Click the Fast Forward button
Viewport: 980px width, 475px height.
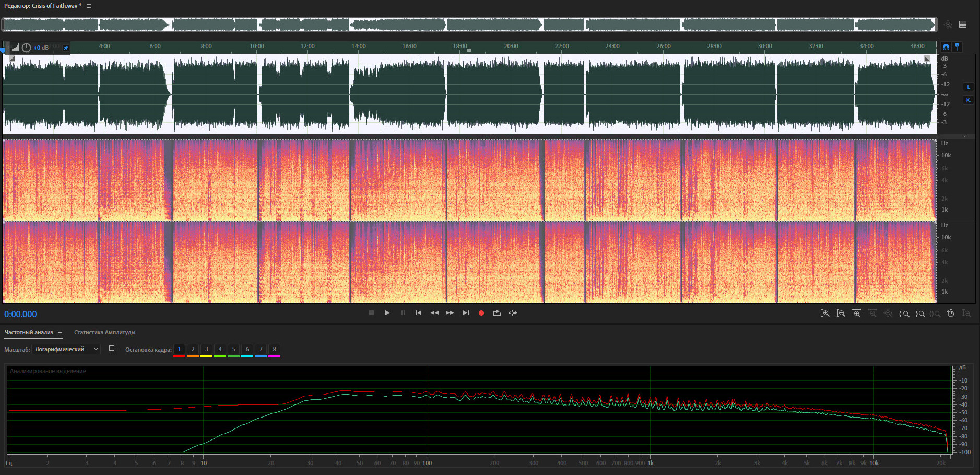pyautogui.click(x=450, y=313)
